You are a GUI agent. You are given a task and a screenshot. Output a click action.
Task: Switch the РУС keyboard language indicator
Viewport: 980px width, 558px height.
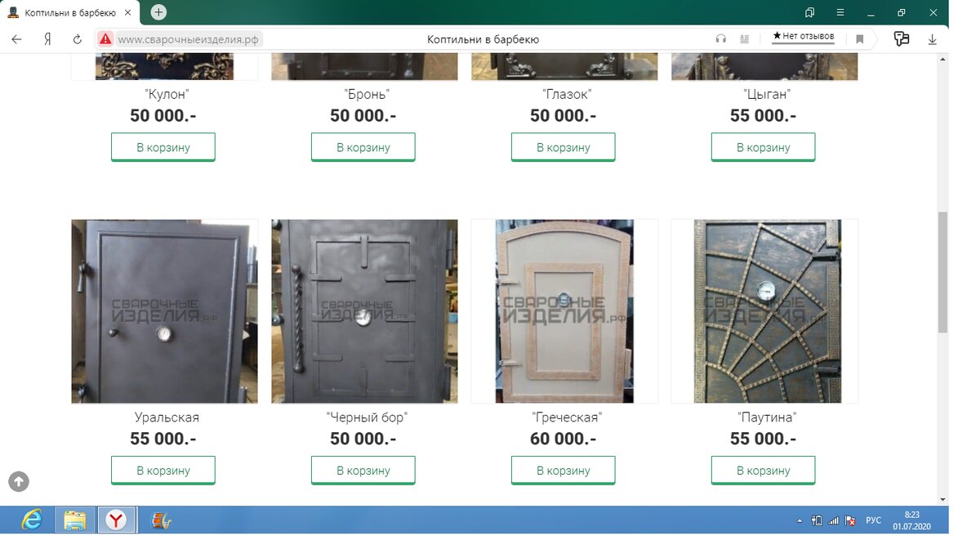pyautogui.click(x=873, y=520)
